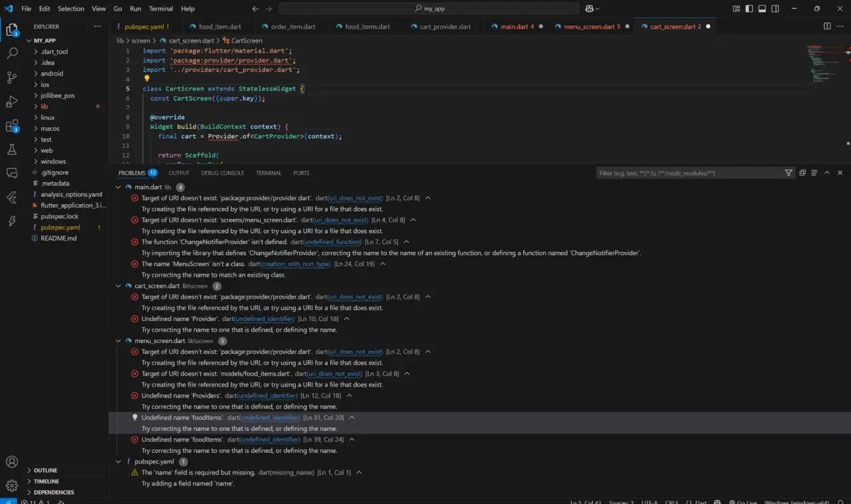Switch to the cart_provider.dart tab
Screen dimensions: 851x504
(x=445, y=27)
